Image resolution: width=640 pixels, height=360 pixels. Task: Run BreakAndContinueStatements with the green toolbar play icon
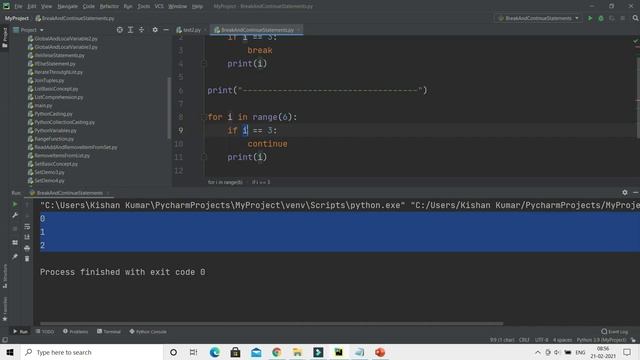tap(590, 18)
